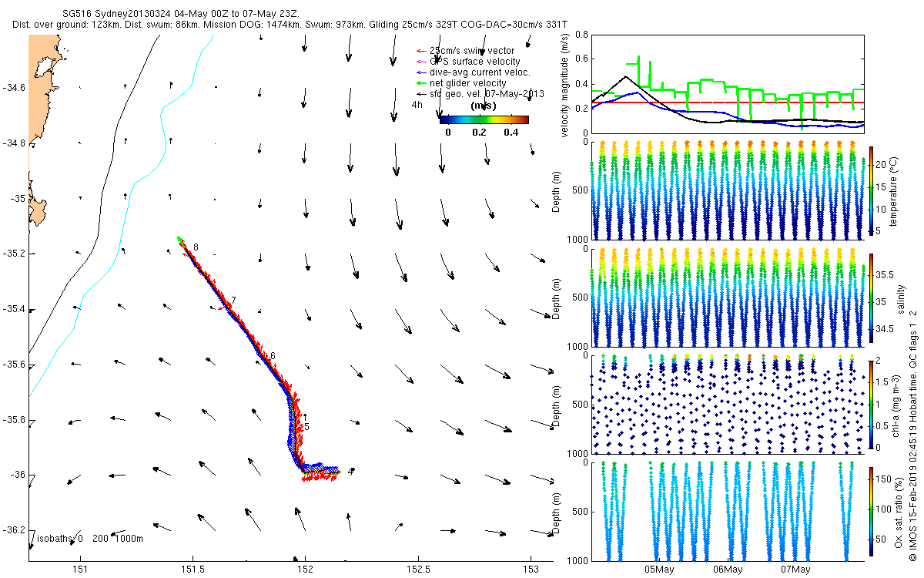The height and width of the screenshot is (578, 924).
Task: Click the magenta GPS surface velocity legend marker
Action: [421, 62]
